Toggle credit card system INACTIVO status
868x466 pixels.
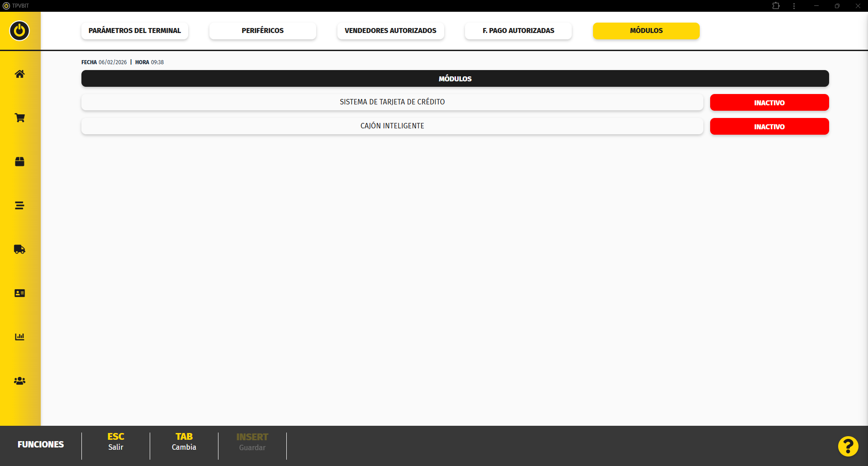[769, 103]
